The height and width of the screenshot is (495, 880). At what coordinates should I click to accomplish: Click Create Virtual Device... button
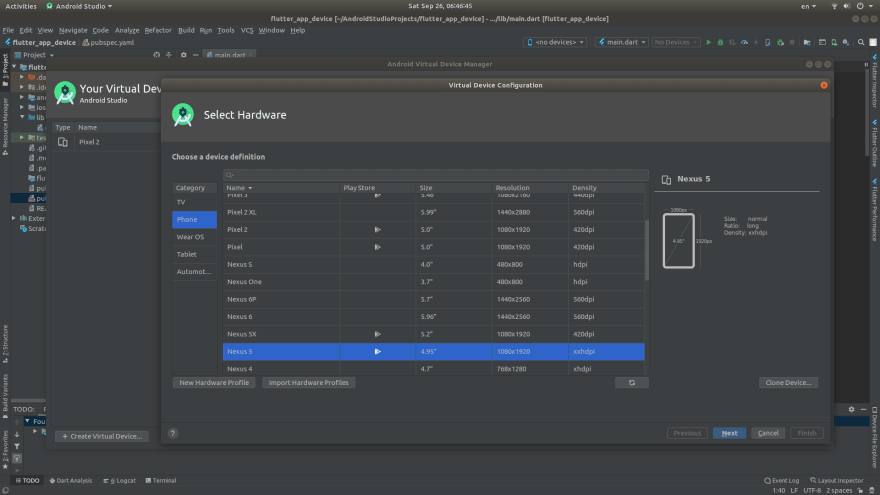point(102,436)
